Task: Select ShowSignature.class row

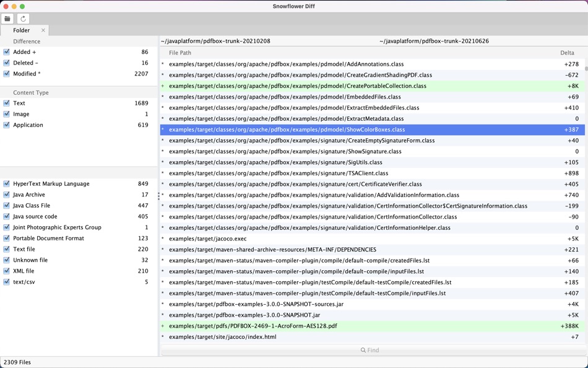Action: [373, 151]
